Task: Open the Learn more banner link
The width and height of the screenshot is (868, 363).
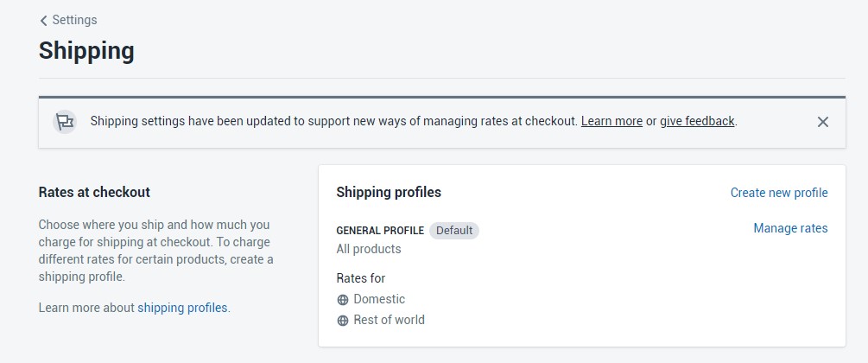Action: point(611,122)
